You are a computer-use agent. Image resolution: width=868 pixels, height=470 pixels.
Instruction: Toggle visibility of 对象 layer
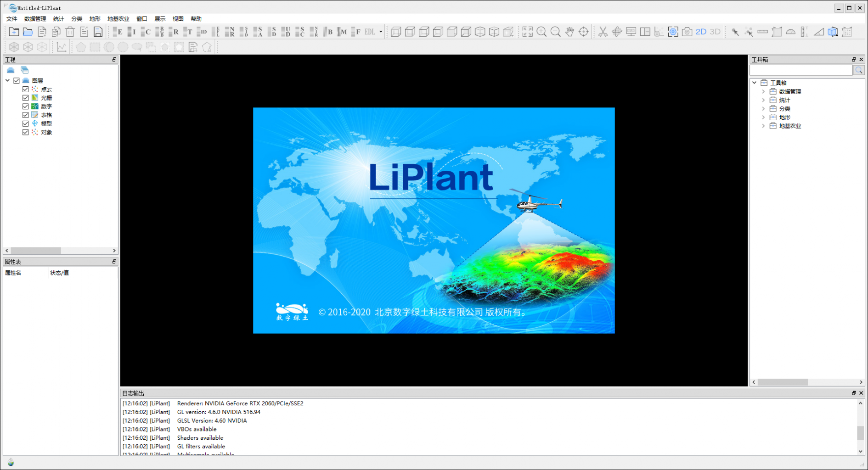[x=26, y=132]
